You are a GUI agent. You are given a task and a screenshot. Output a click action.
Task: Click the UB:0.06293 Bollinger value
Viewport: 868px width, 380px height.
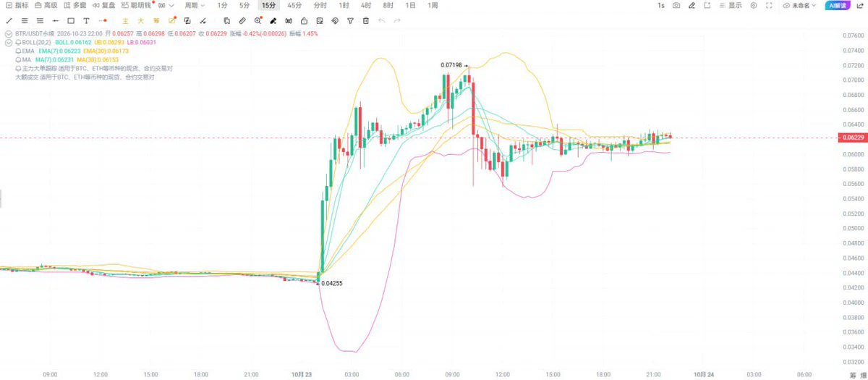[x=109, y=43]
